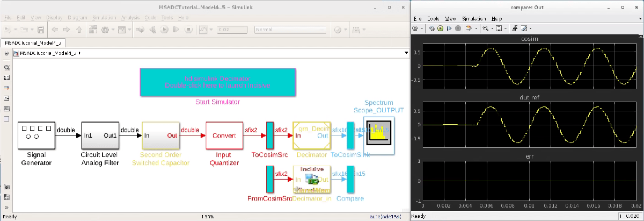Viewport: 644px width, 221px height.
Task: Open scope Configuration Properties gear icon
Action: click(x=415, y=28)
